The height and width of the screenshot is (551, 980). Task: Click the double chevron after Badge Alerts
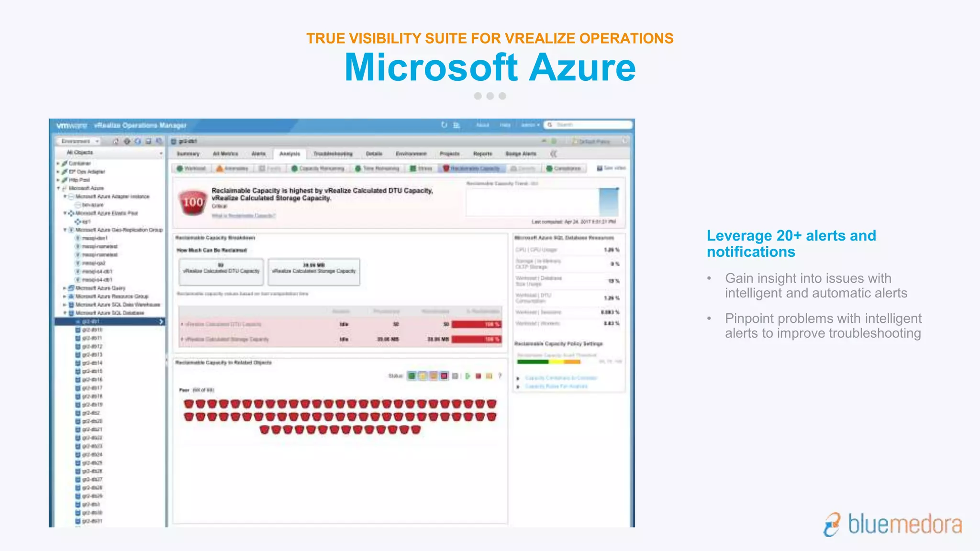click(x=553, y=154)
